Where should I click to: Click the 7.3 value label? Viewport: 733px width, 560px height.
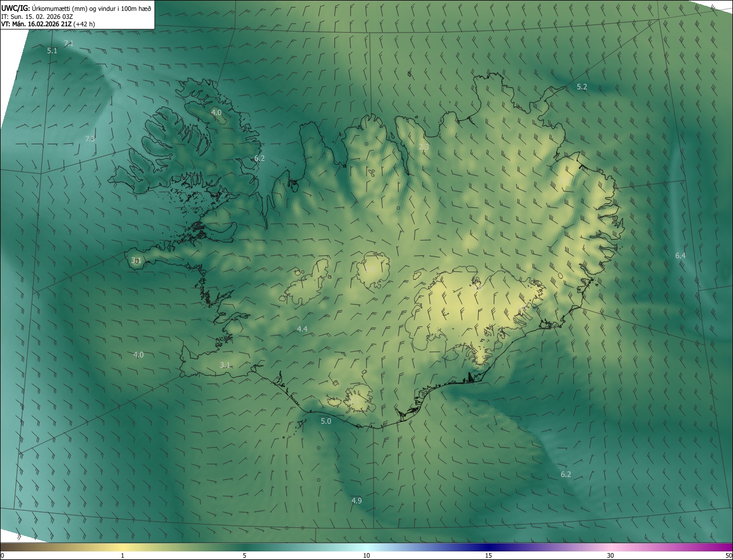point(90,139)
